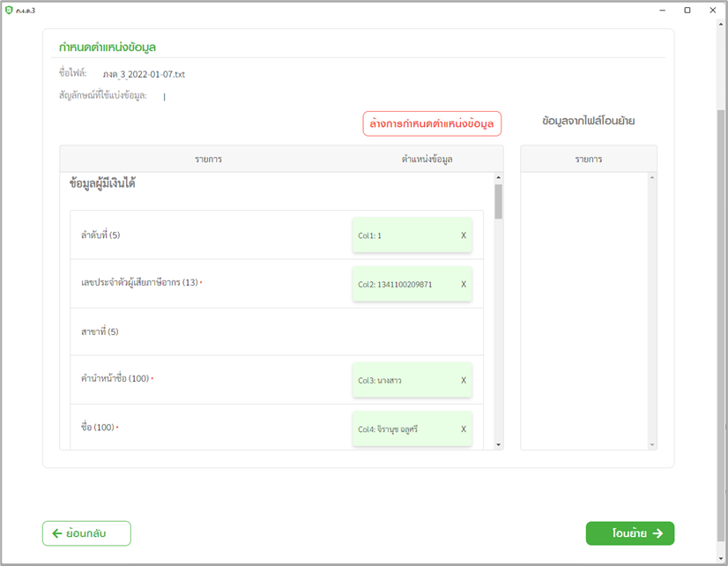Viewport: 728px width, 566px height.
Task: Select the empty สาขาที่ (5) position slot
Action: point(412,331)
